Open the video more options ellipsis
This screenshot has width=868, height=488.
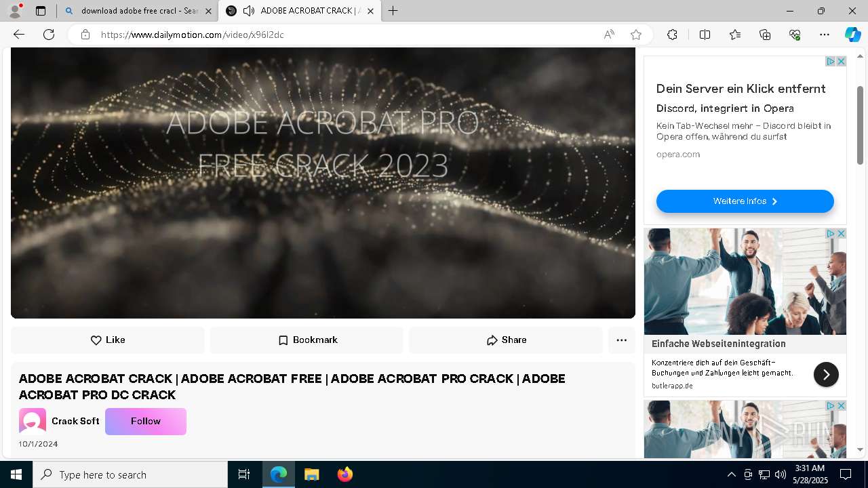click(622, 340)
